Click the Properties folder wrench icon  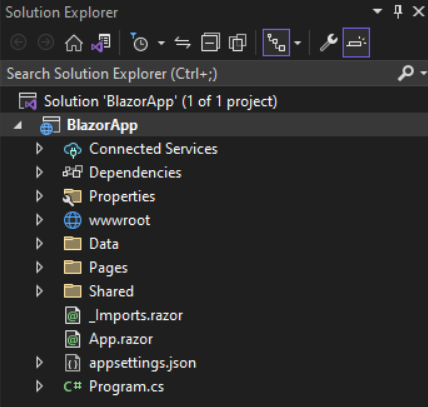tap(72, 197)
